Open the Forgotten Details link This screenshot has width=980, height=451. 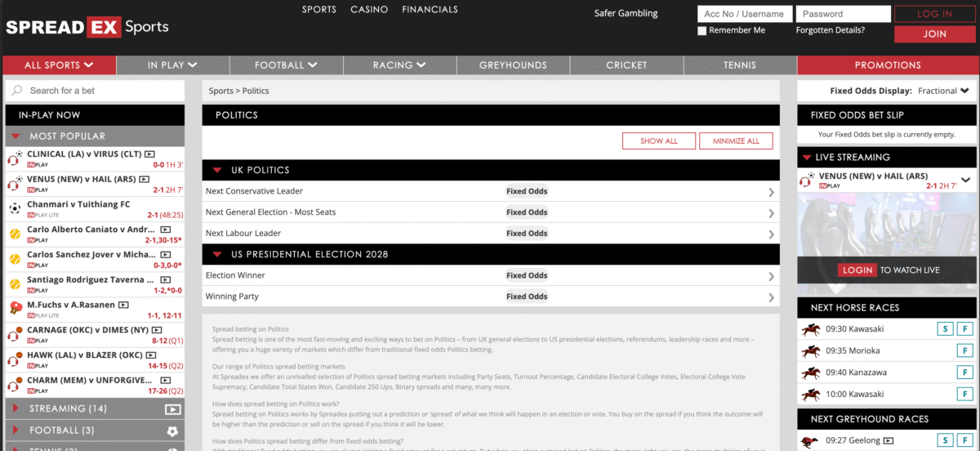pos(831,30)
